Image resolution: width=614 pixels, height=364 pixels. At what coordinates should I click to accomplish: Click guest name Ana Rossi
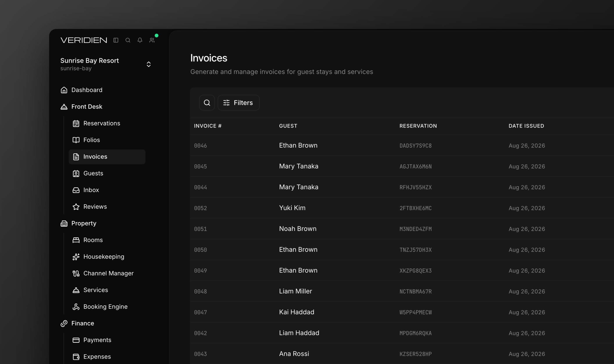pos(294,354)
